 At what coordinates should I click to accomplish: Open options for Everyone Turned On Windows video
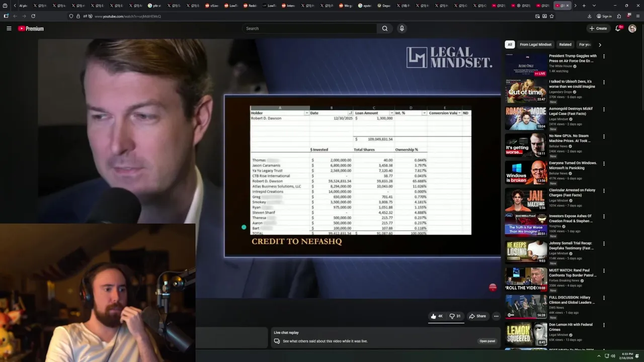pyautogui.click(x=604, y=163)
